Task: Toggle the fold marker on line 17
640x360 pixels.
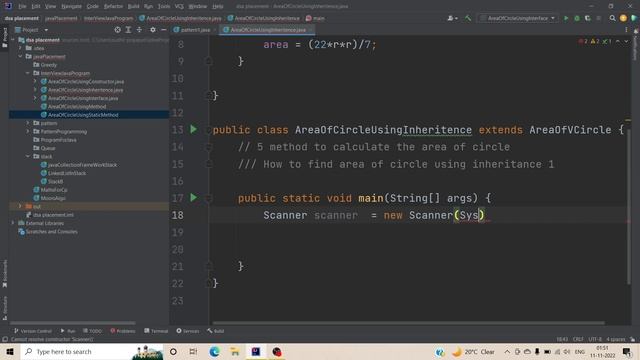Action: click(209, 198)
